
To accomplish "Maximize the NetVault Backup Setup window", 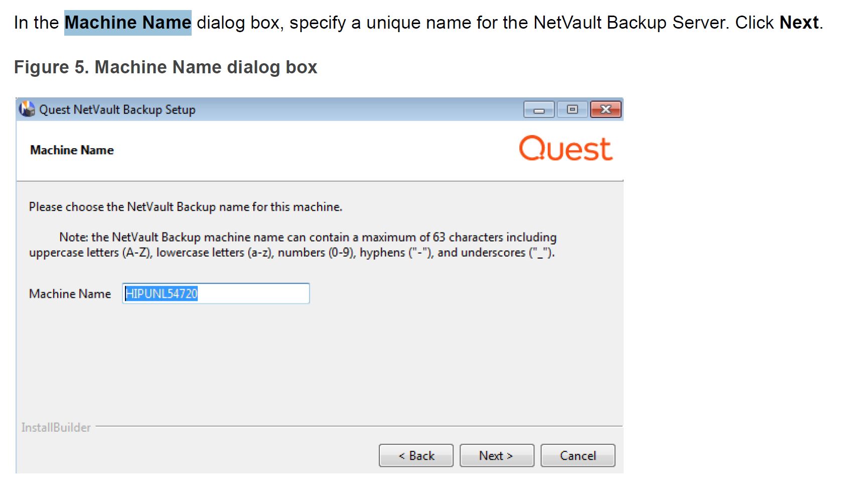I will [572, 109].
